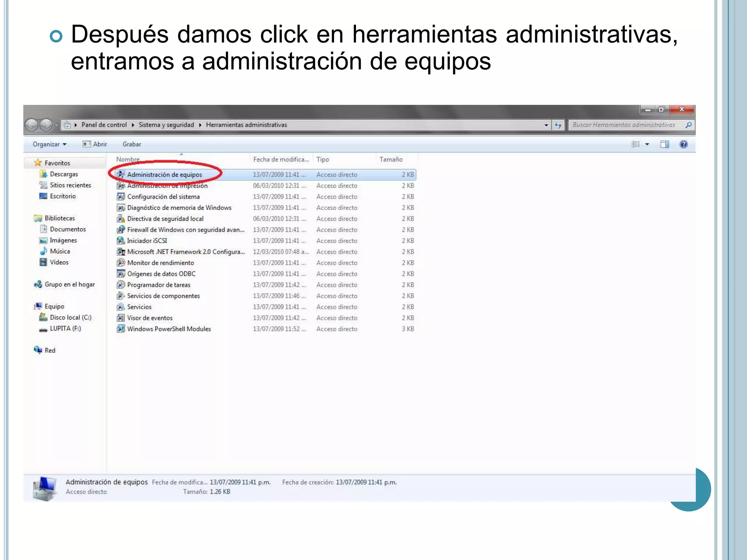Click the Visor de eventos icon
The height and width of the screenshot is (560, 747).
(x=120, y=318)
